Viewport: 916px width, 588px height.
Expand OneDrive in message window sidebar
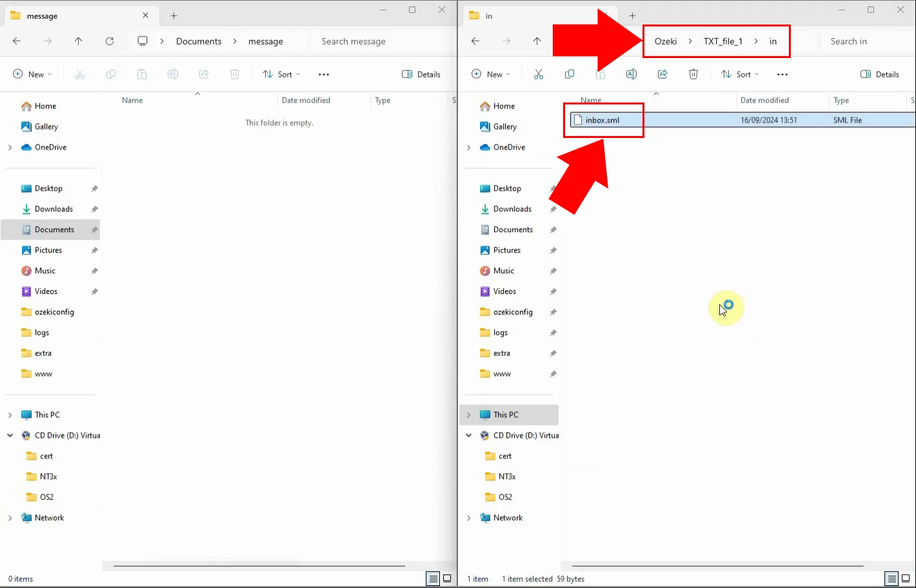click(10, 148)
